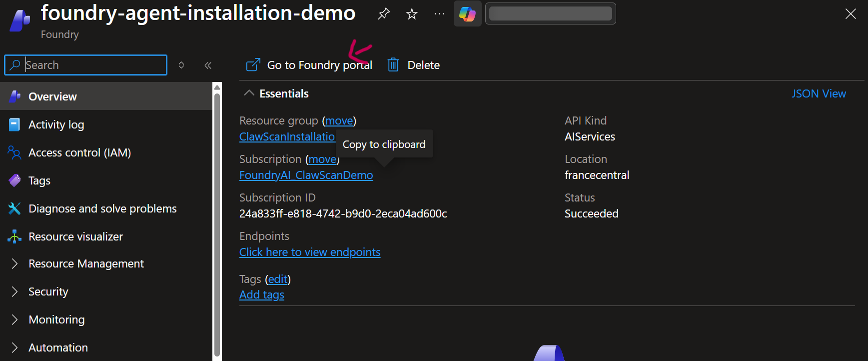
Task: Toggle expand/collapse all menu groups
Action: 181,65
